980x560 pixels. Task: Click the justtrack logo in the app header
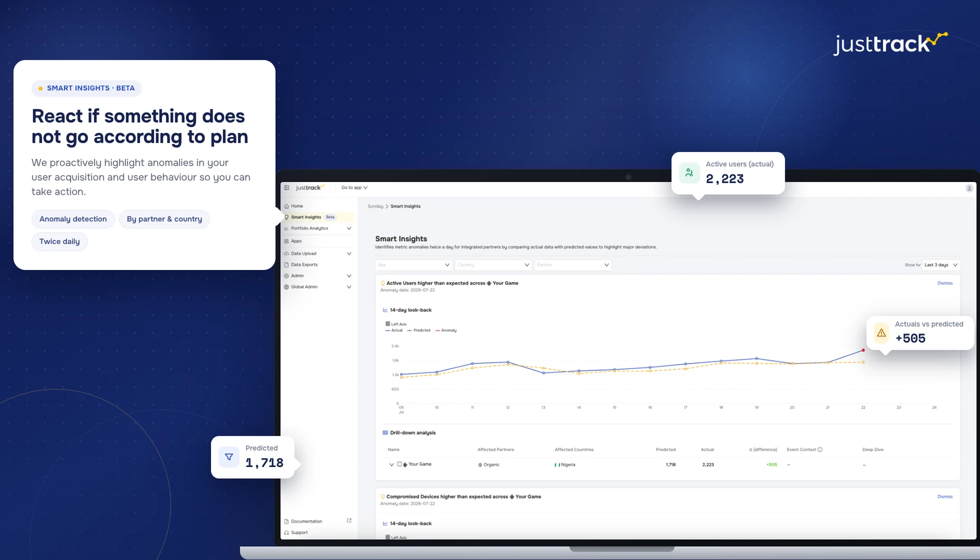(310, 188)
